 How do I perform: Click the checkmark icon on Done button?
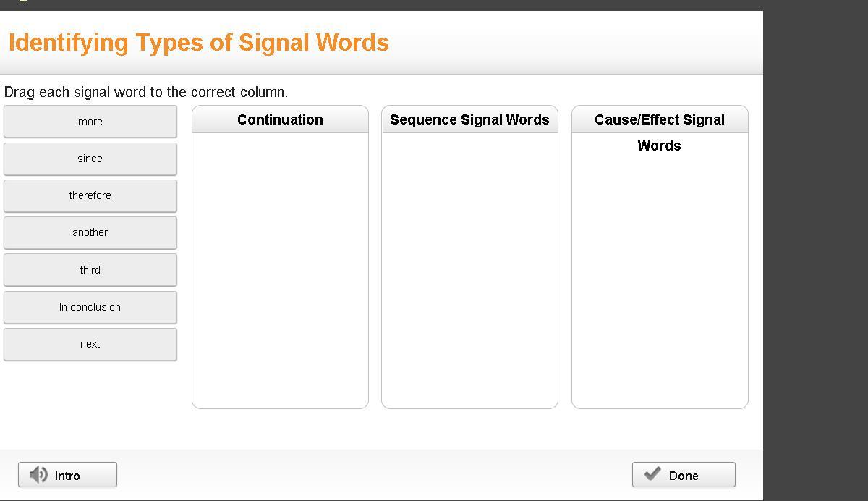point(652,474)
